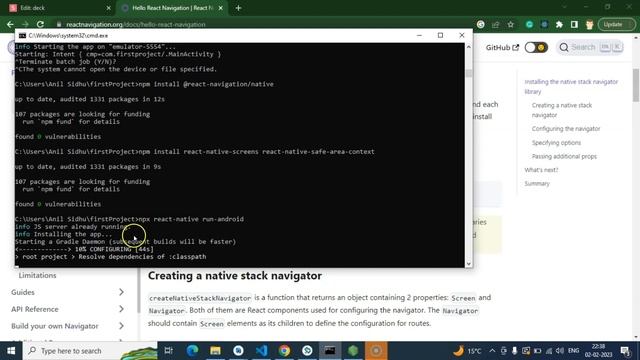Open 'Build your own Navigator' in the sidebar
Viewport: 640px width, 360px height.
pos(55,326)
